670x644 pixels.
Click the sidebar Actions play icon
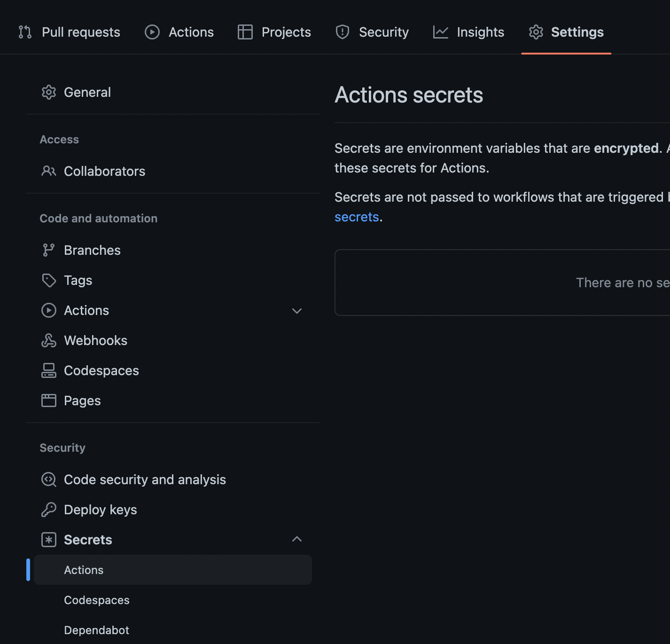(x=49, y=310)
